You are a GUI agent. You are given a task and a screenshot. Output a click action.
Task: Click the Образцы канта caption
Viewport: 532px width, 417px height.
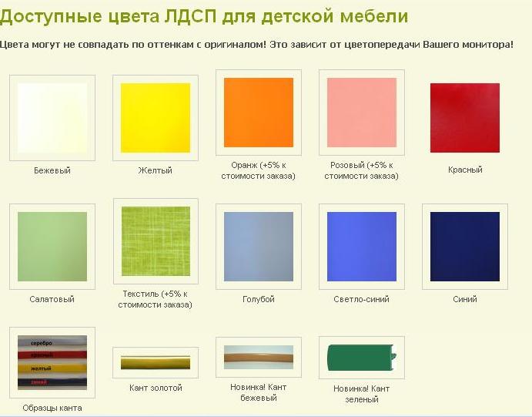point(52,408)
